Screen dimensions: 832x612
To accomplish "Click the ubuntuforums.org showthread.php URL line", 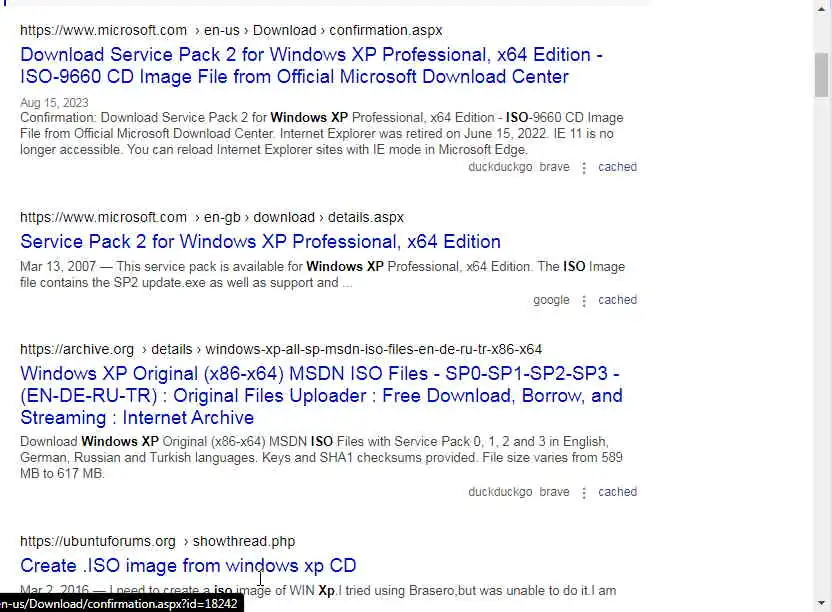I will click(158, 541).
